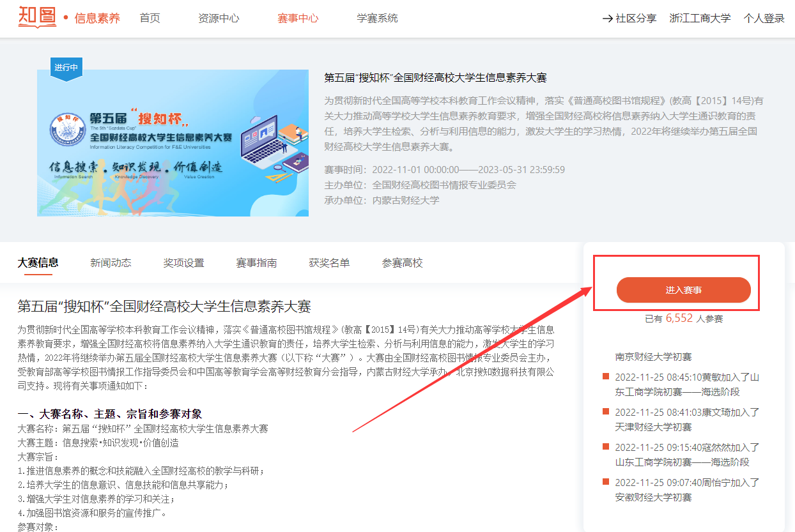The width and height of the screenshot is (795, 532).
Task: Switch to the 新闻动态 tab
Action: (x=111, y=262)
